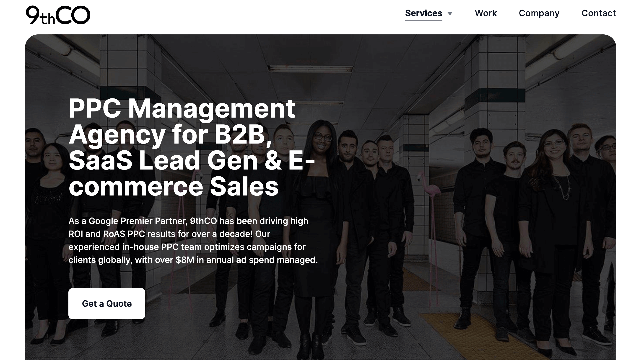The width and height of the screenshot is (644, 360).
Task: Click the 9thCO logo
Action: pyautogui.click(x=58, y=15)
